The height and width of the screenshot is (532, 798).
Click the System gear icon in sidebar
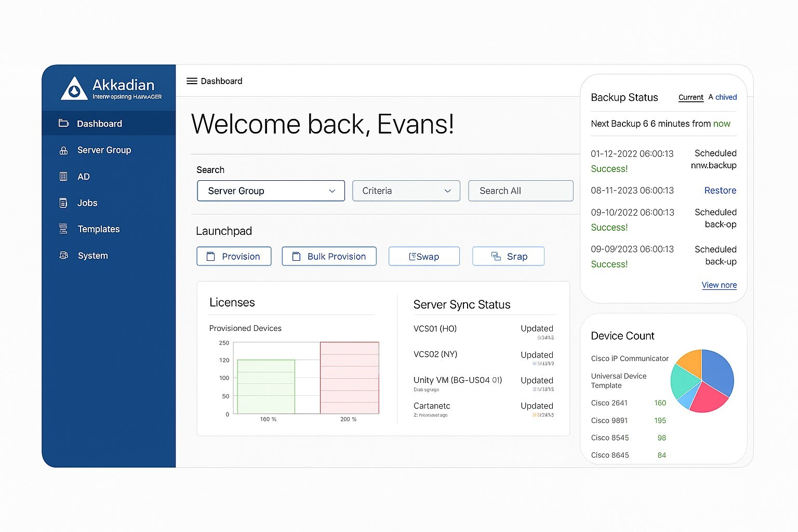coord(63,256)
